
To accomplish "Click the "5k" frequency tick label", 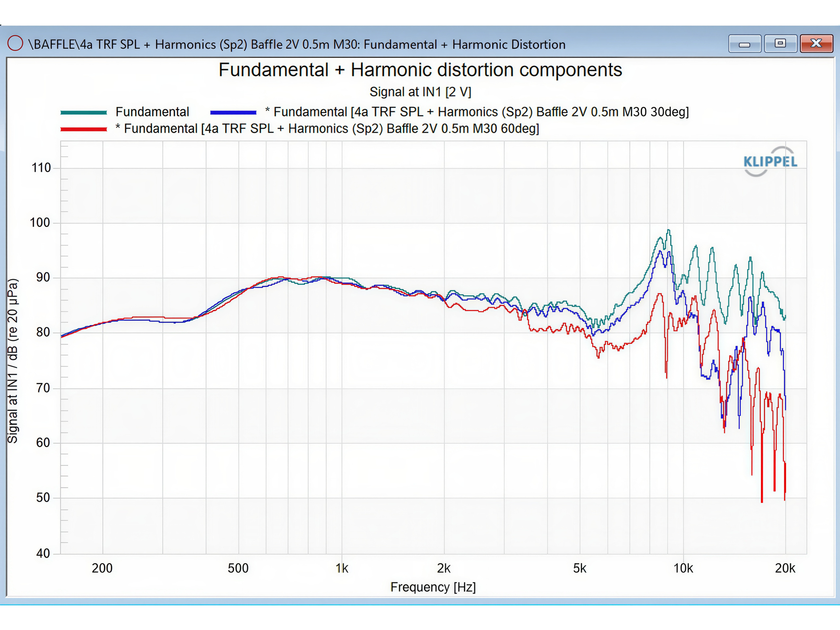I will pyautogui.click(x=579, y=568).
